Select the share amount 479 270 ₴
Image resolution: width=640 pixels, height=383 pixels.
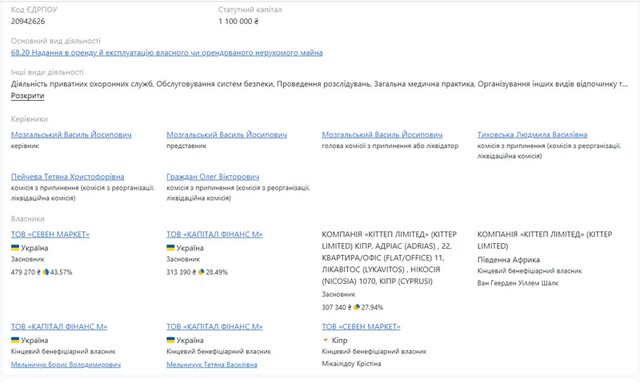click(26, 272)
